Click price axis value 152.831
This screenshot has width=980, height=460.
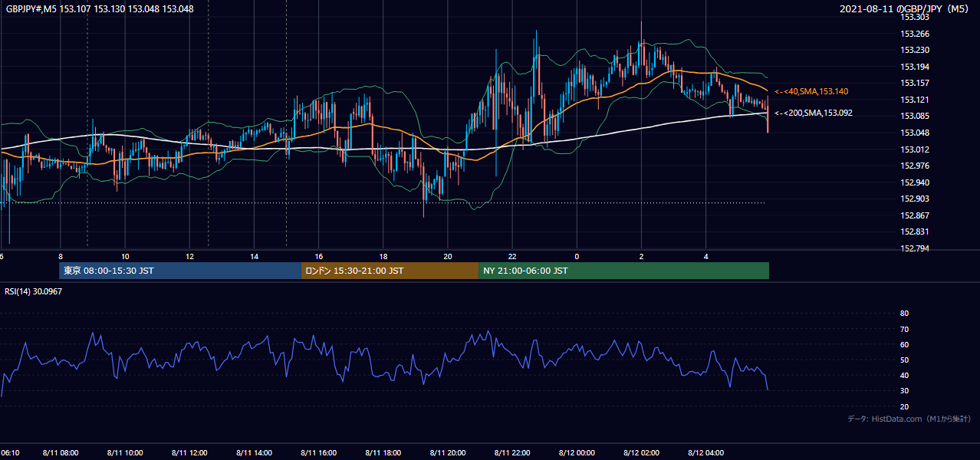point(914,232)
